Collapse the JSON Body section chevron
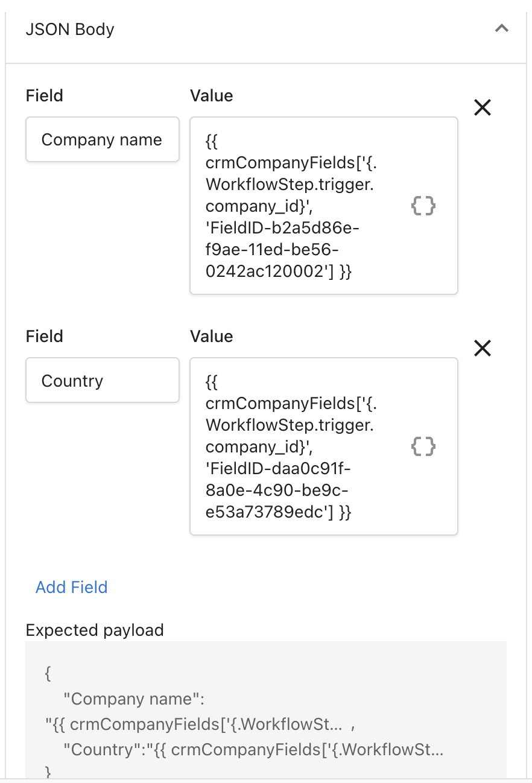 501,29
